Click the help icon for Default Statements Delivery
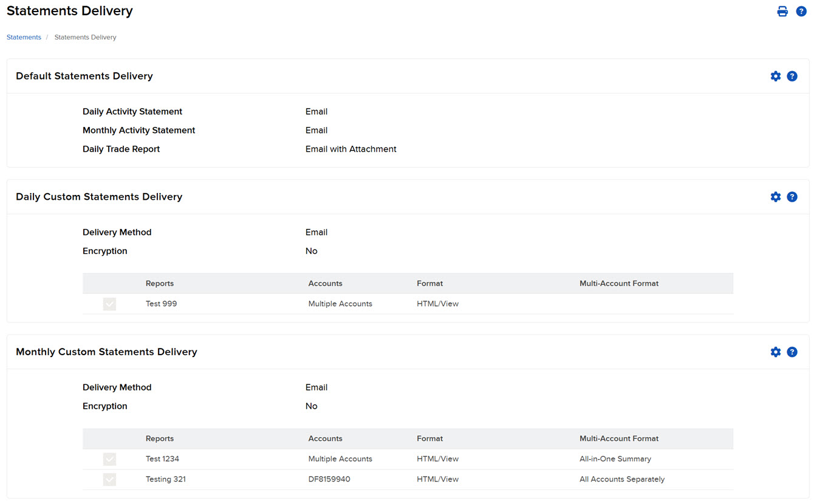The height and width of the screenshot is (504, 817). pyautogui.click(x=792, y=76)
